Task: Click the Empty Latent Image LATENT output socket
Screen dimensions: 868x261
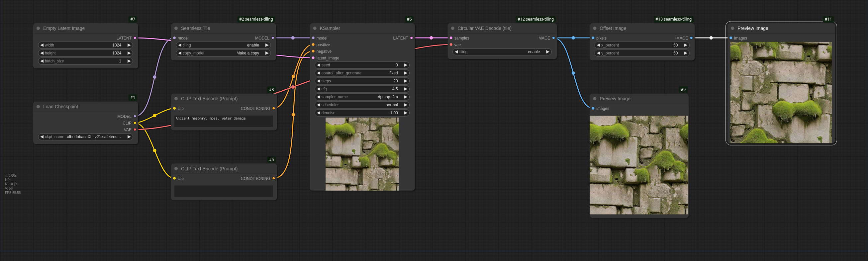Action: point(135,38)
